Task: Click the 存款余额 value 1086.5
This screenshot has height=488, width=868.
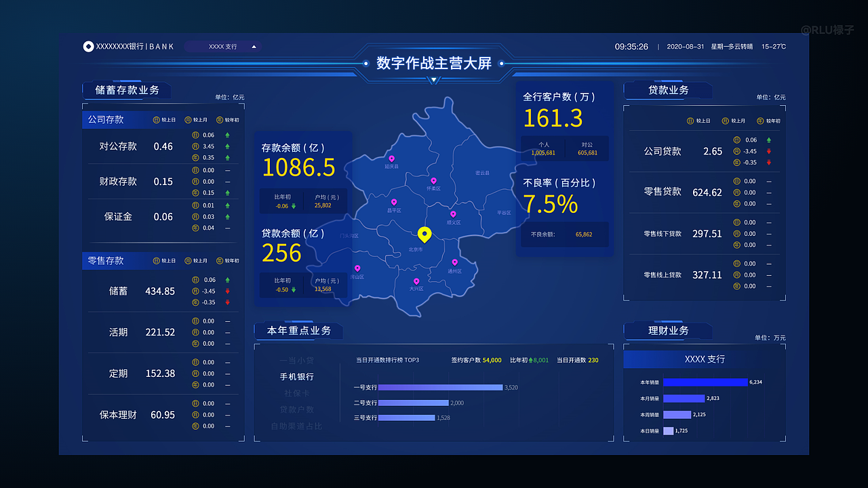Action: 298,167
